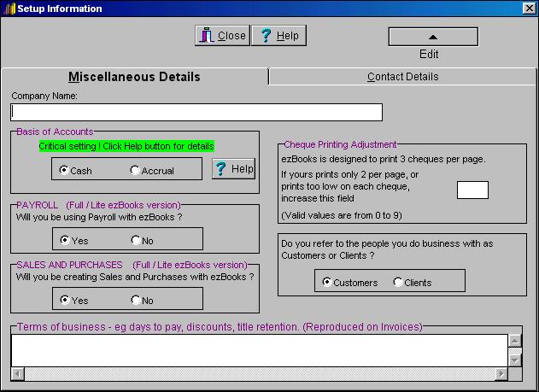Click the Terms box scroll down arrow
539x392 pixels.
[515, 360]
